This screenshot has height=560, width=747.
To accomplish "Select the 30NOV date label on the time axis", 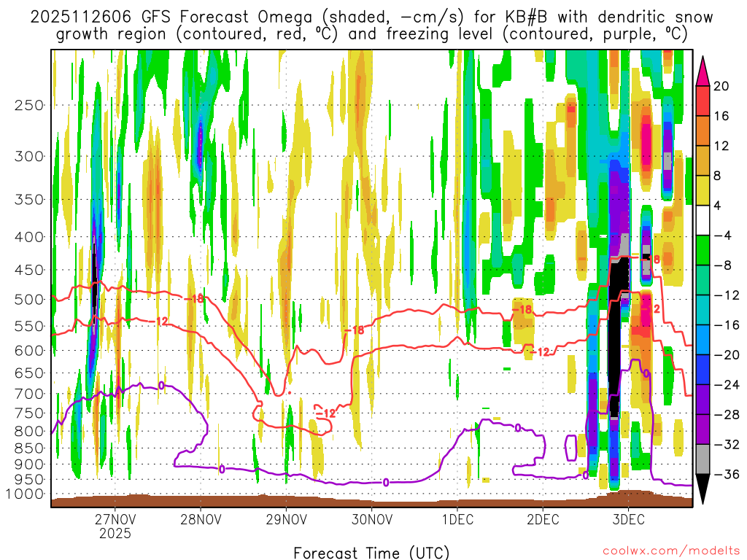I will 371,519.
